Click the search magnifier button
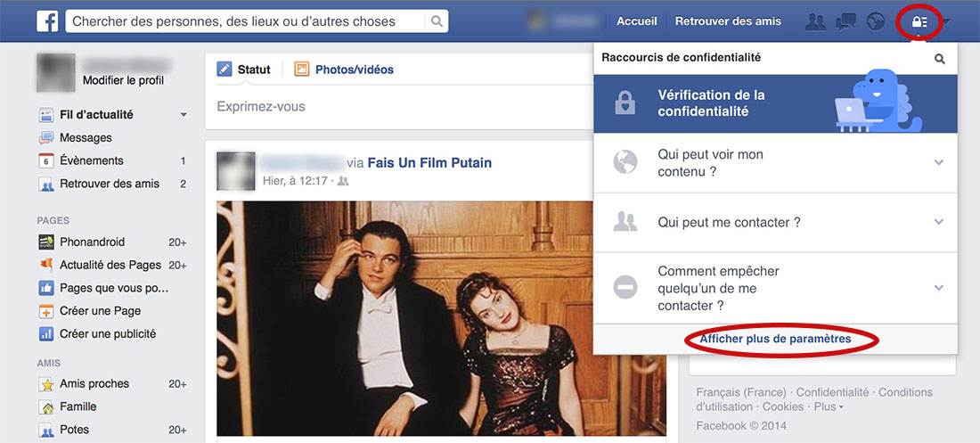Viewport: 980px width, 443px height. (x=437, y=21)
